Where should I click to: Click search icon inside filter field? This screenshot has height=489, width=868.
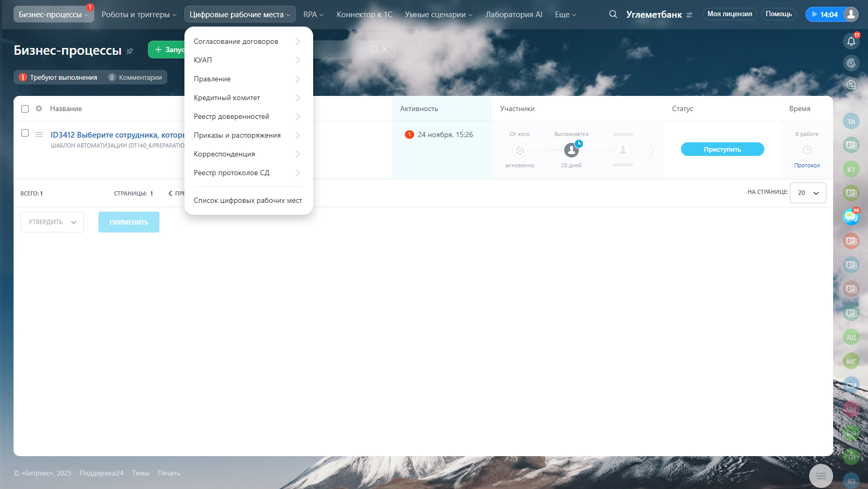click(374, 50)
